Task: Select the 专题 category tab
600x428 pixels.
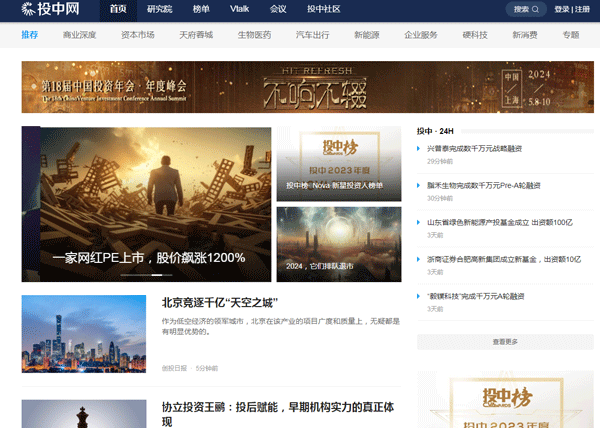Action: [571, 35]
